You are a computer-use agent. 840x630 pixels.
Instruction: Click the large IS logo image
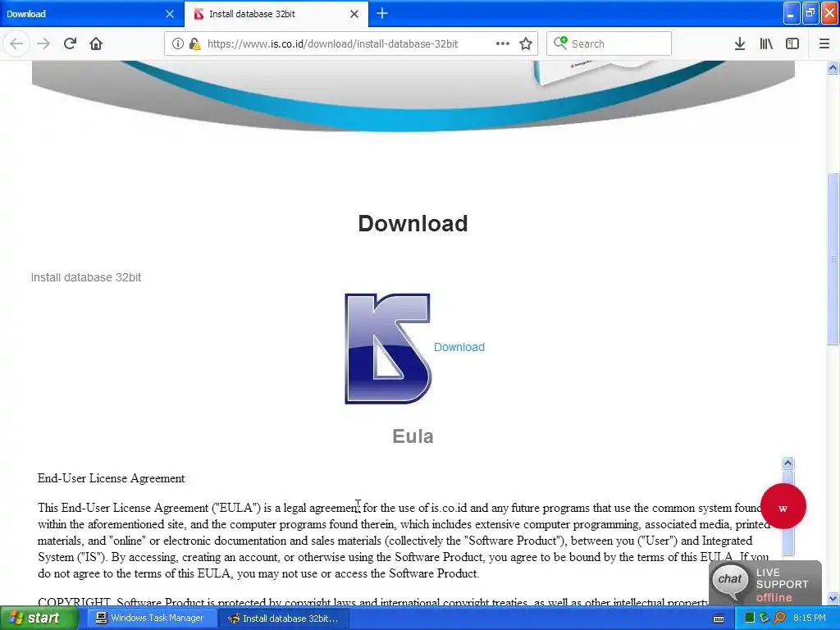pyautogui.click(x=388, y=349)
